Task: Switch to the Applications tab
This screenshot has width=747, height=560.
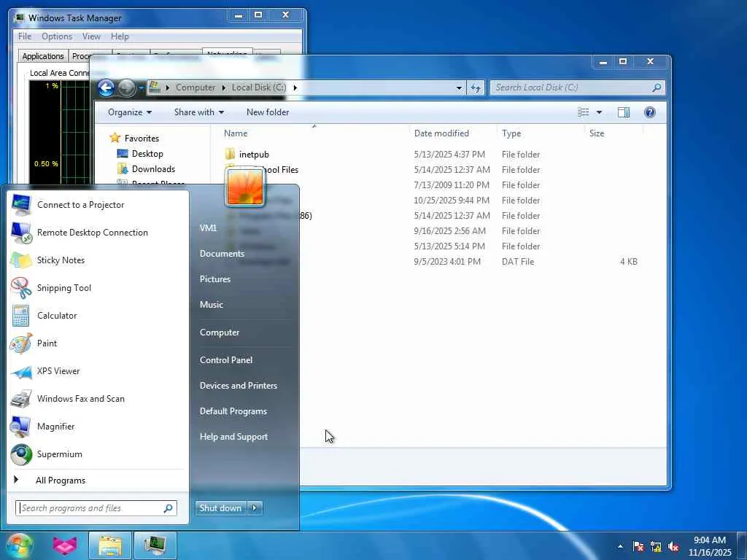Action: tap(43, 56)
